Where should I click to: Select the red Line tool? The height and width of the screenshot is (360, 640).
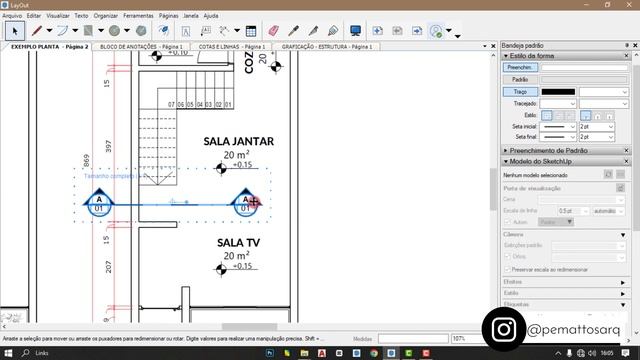click(37, 31)
